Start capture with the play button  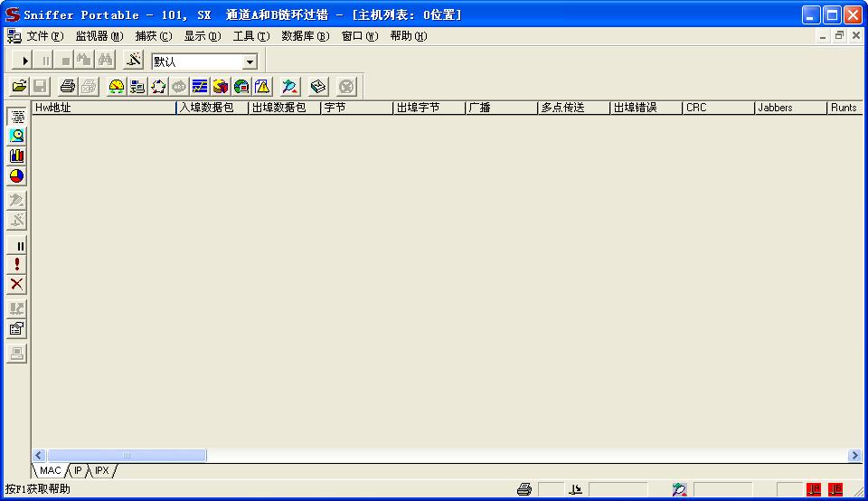click(24, 61)
